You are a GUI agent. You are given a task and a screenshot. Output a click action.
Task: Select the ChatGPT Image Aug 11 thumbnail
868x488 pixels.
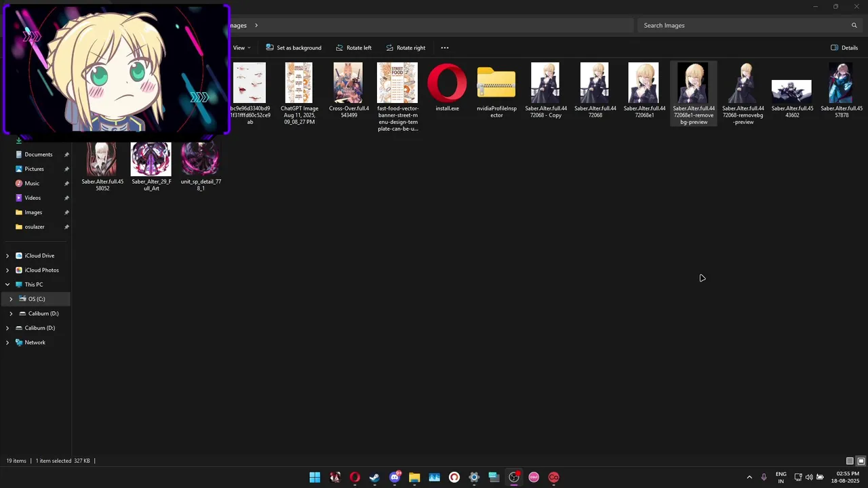click(299, 94)
